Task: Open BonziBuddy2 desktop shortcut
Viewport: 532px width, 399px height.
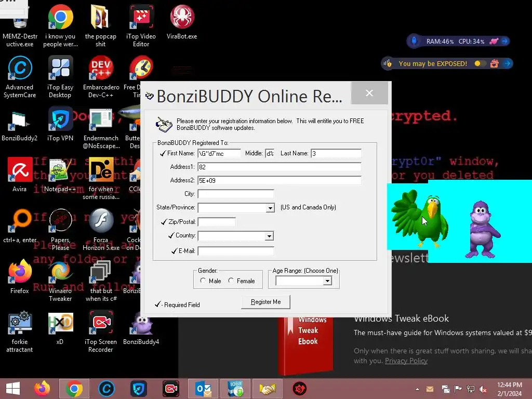Action: [x=19, y=125]
